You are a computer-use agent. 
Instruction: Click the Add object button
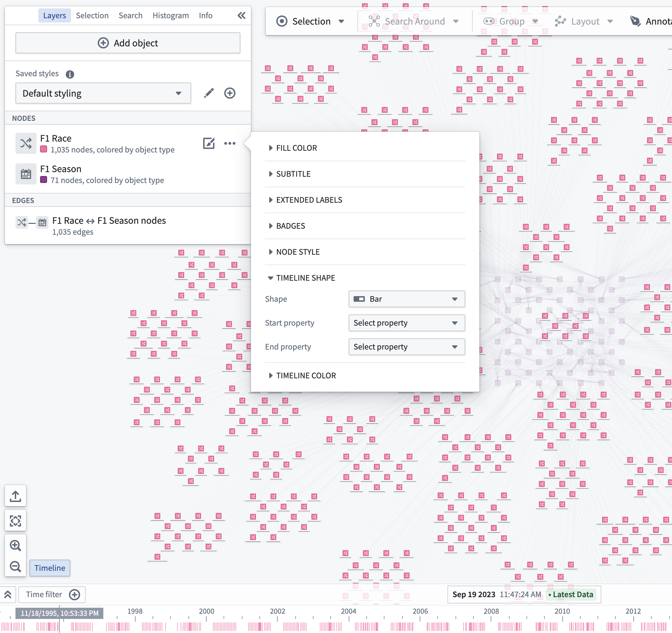128,43
